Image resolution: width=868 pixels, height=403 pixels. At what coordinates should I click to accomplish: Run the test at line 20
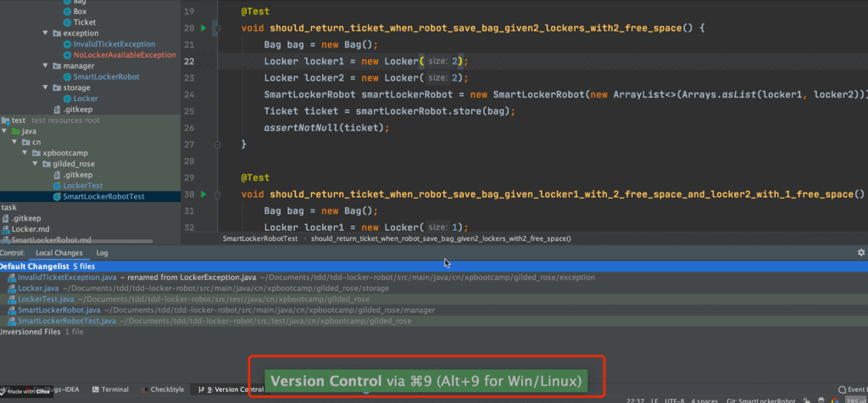[203, 28]
